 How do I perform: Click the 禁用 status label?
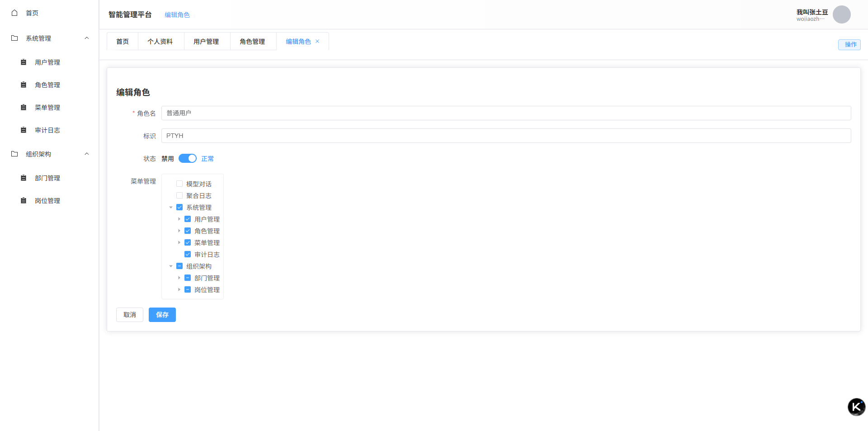(x=168, y=158)
